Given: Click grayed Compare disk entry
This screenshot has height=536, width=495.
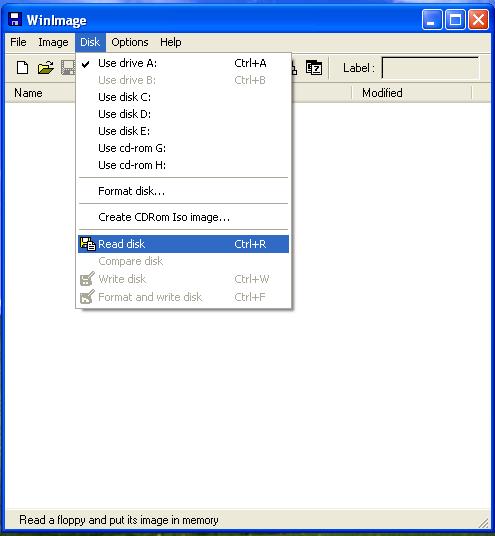Looking at the screenshot, I should click(x=183, y=262).
